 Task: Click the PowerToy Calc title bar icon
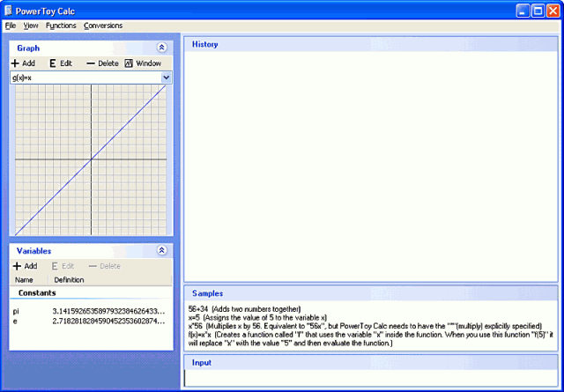point(10,10)
